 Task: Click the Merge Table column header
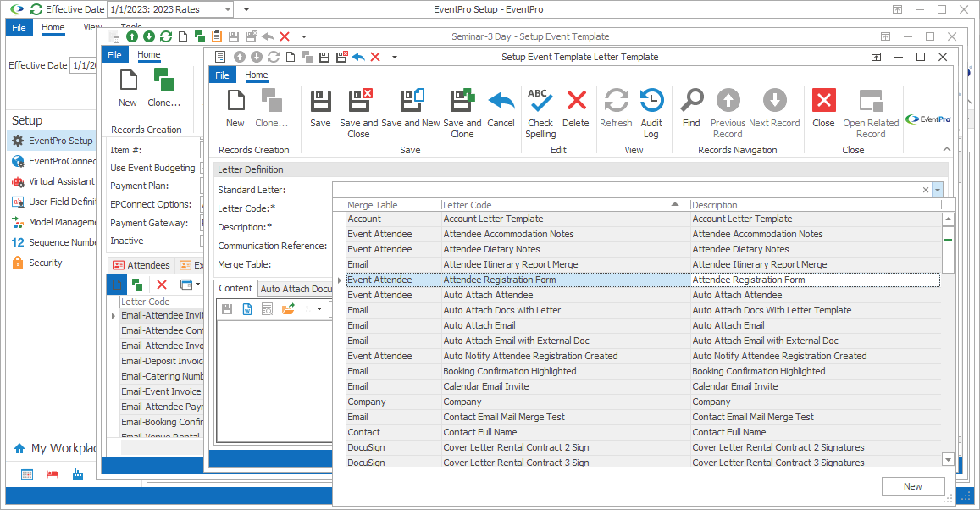pos(393,205)
